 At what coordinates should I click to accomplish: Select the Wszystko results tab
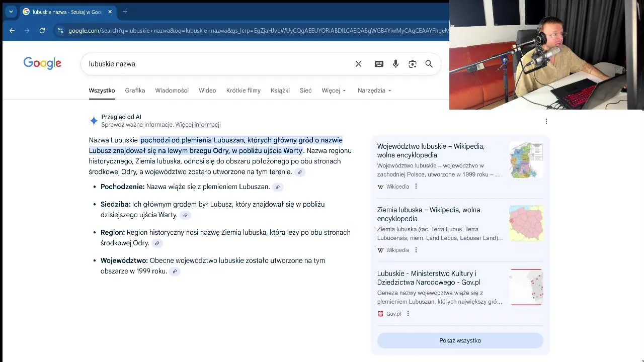[x=102, y=90]
